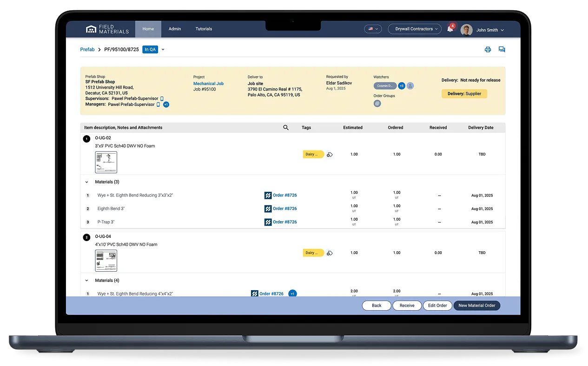The width and height of the screenshot is (588, 366).
Task: Open the Order Groups icon
Action: point(377,104)
